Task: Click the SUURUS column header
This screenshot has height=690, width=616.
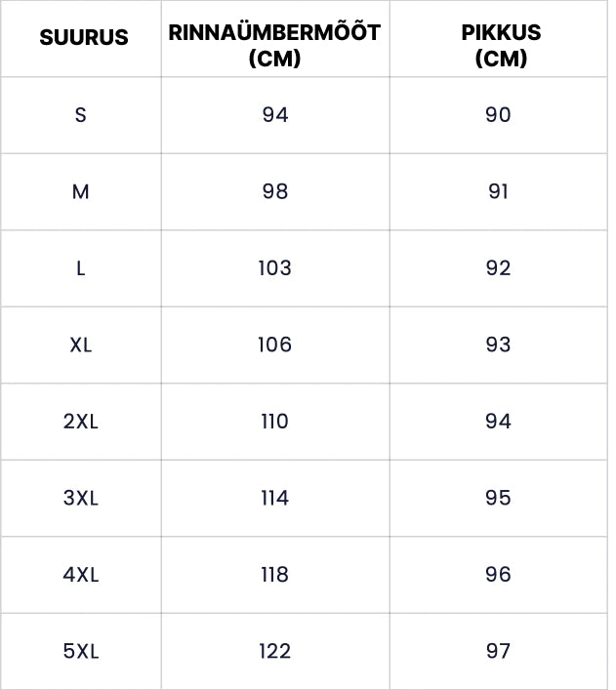Action: click(x=83, y=38)
